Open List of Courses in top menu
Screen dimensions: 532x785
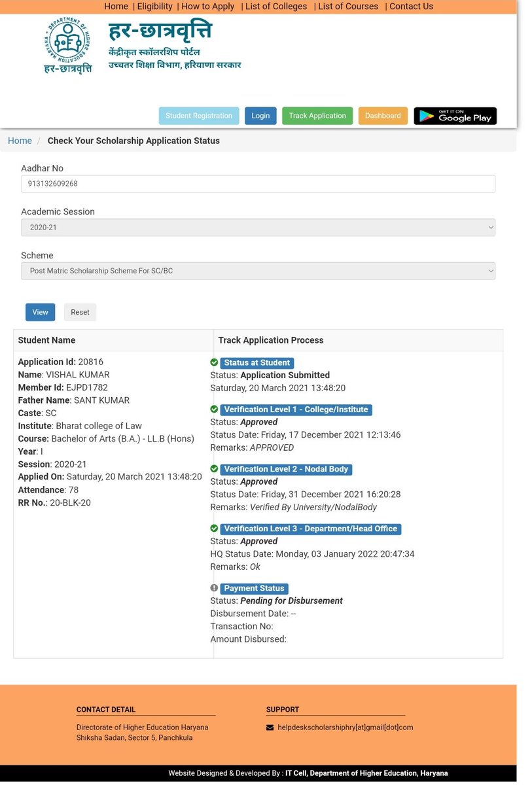click(348, 7)
